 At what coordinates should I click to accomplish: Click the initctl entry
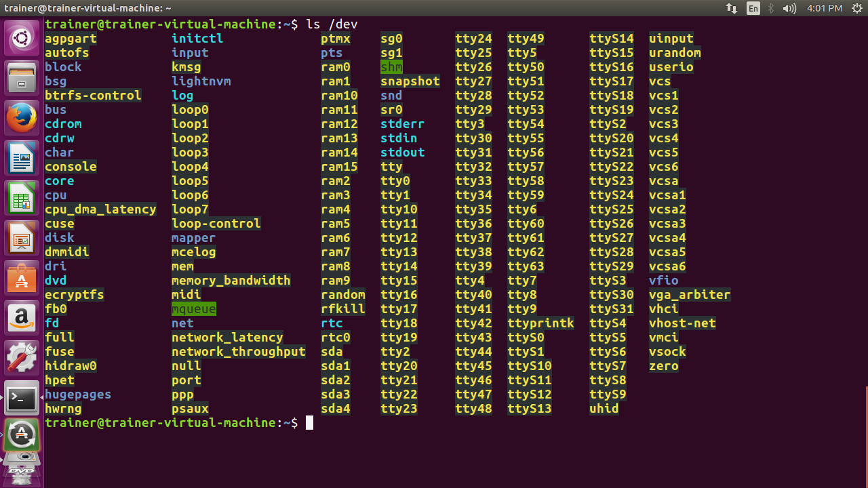[197, 39]
